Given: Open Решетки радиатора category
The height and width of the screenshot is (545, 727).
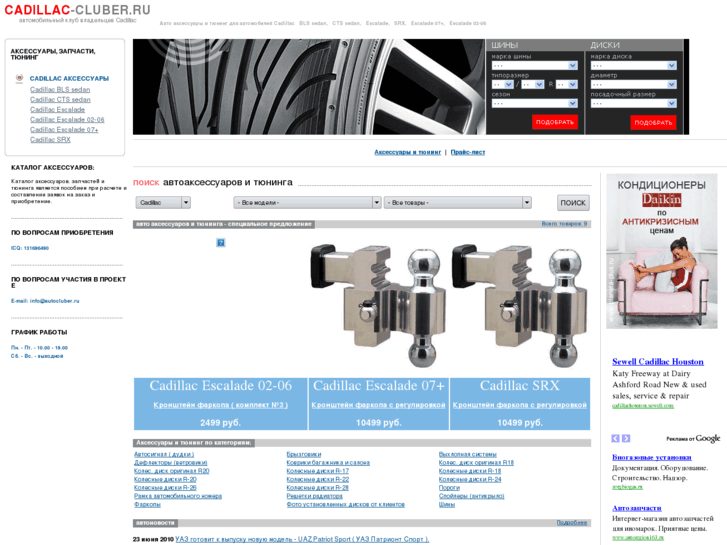Looking at the screenshot, I should (x=314, y=496).
